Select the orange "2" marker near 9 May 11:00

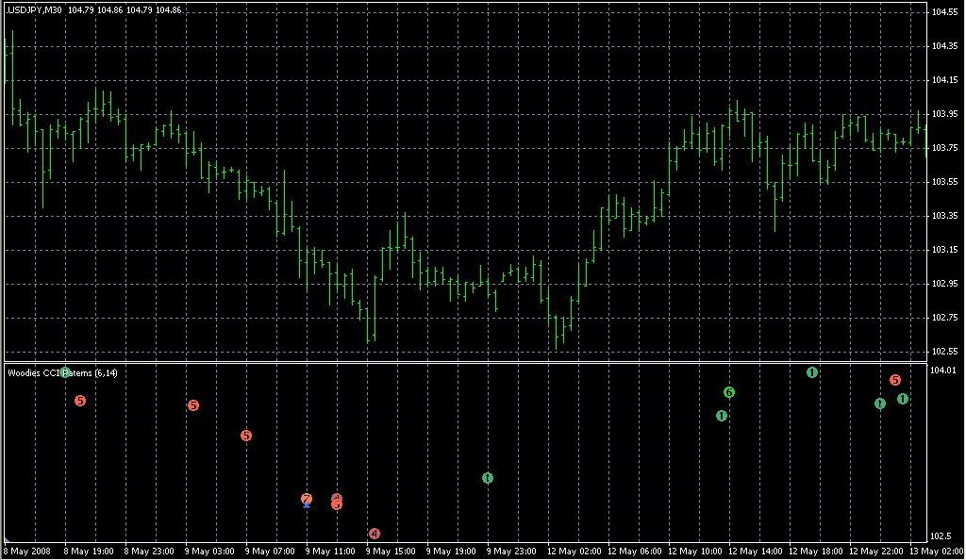pos(307,499)
